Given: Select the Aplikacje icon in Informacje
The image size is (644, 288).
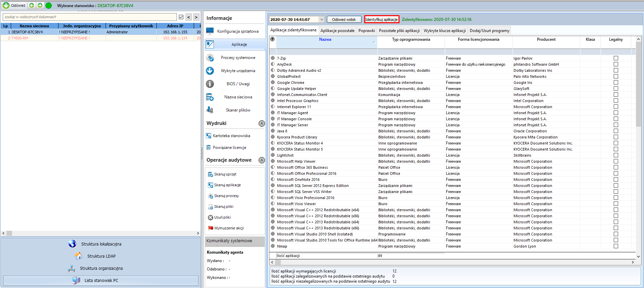Looking at the screenshot, I should 210,44.
